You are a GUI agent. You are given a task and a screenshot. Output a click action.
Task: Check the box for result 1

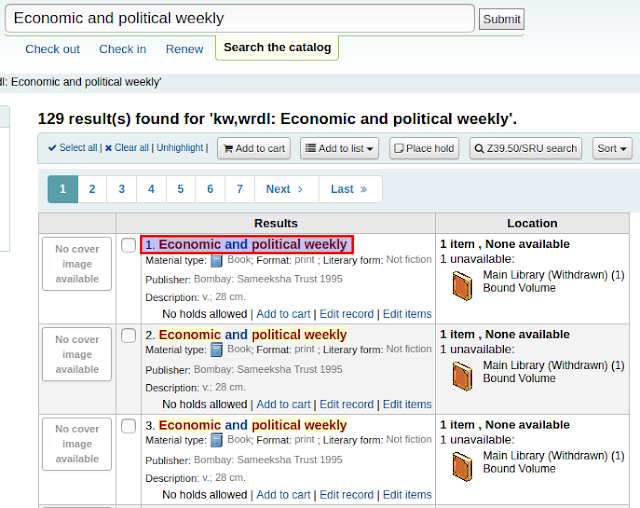(129, 246)
